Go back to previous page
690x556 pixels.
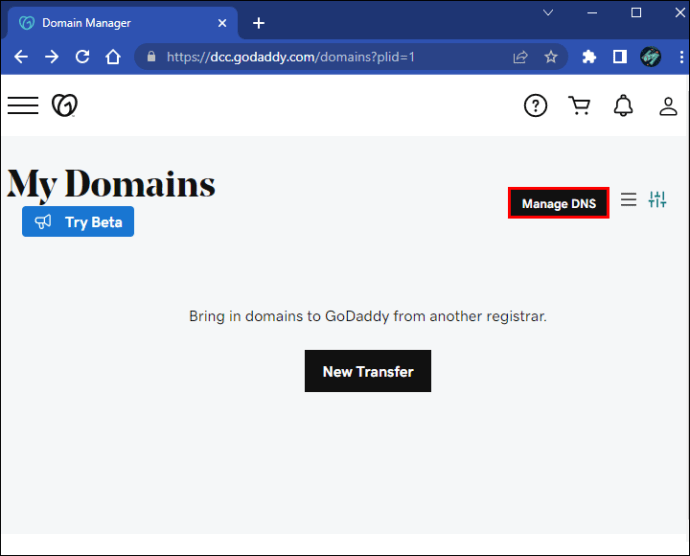[21, 57]
